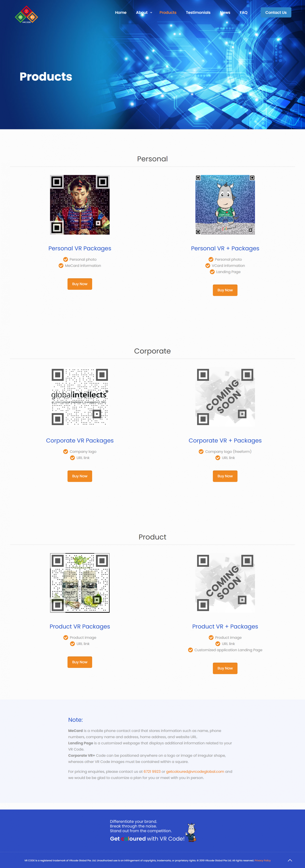Open the Testimonials menu item
The height and width of the screenshot is (868, 305).
198,12
